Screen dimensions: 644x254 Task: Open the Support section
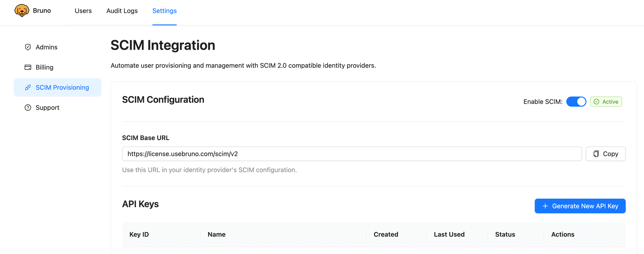point(47,108)
